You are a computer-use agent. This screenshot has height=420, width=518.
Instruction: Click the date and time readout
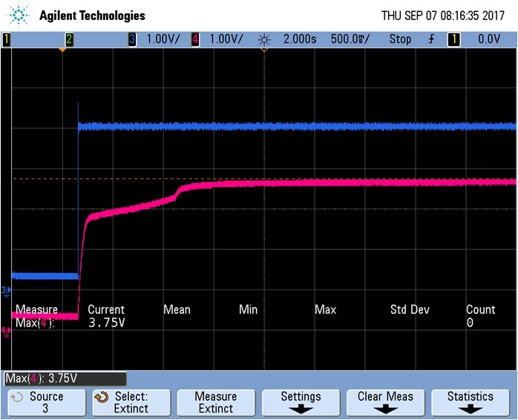tap(443, 16)
